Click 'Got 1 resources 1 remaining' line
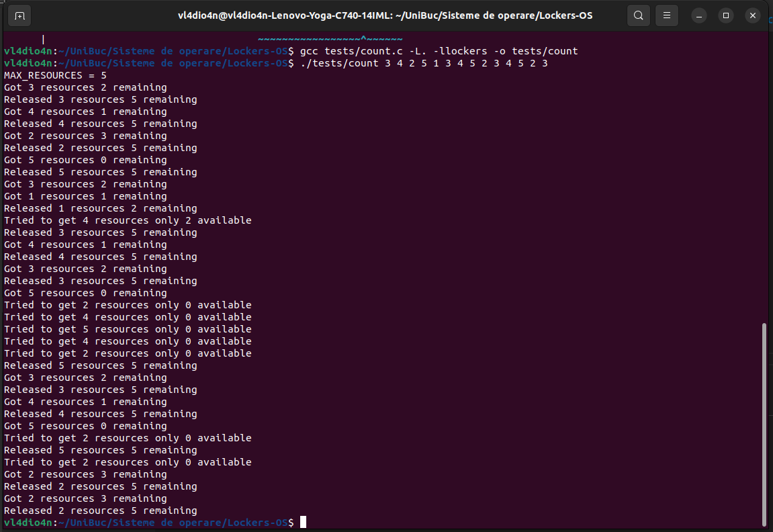 (85, 196)
